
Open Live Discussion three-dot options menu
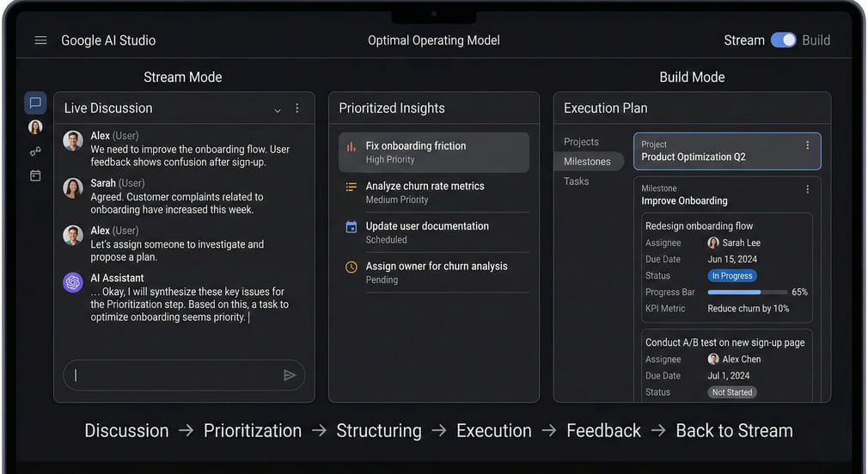coord(297,108)
